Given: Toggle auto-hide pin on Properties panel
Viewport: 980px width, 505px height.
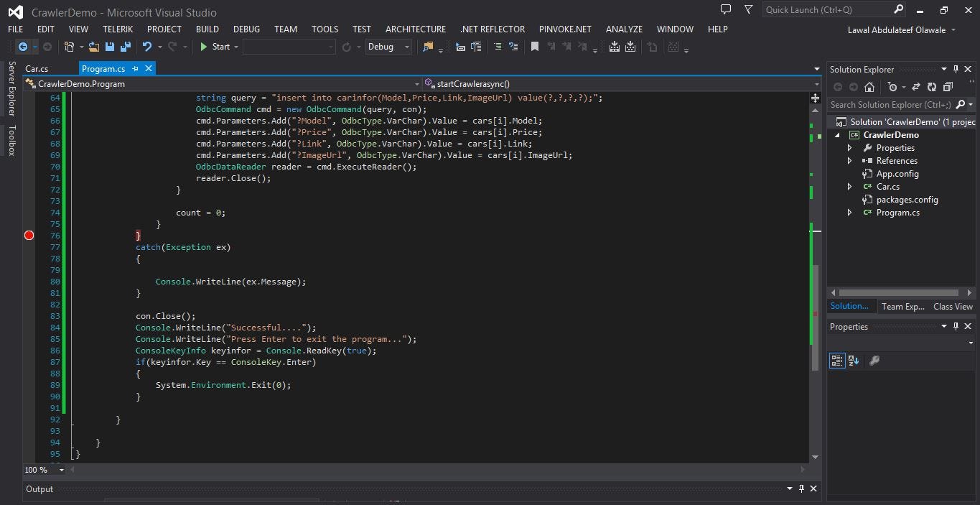Looking at the screenshot, I should 956,326.
